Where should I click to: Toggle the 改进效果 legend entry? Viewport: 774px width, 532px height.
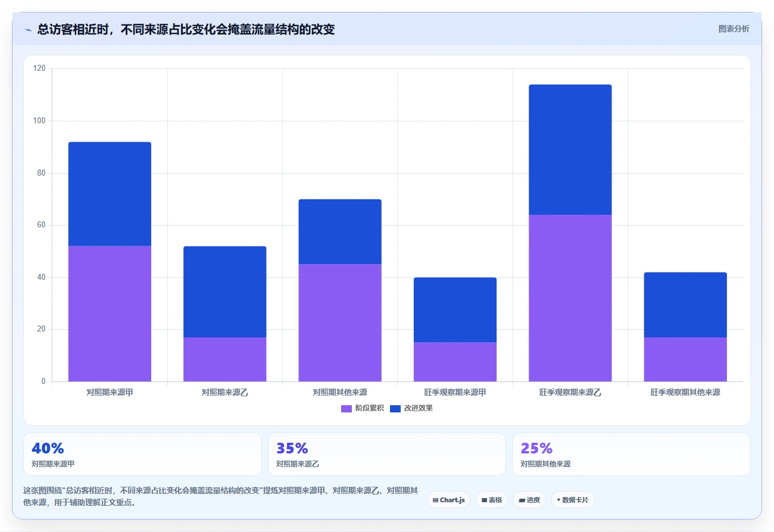point(411,408)
